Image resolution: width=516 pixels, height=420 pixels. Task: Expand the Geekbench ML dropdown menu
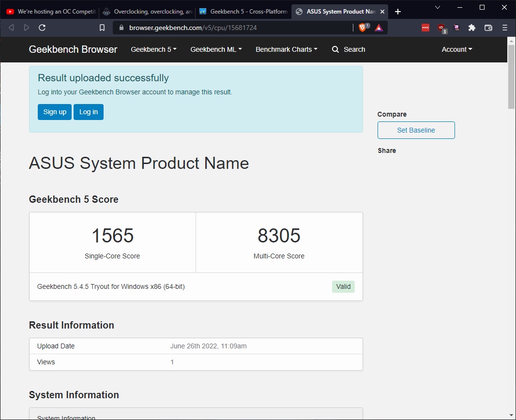[x=216, y=49]
